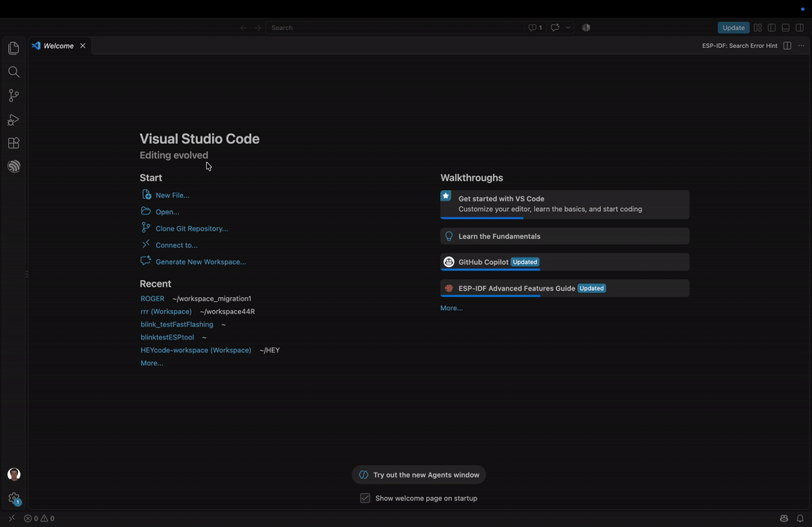Open the Search view in activity bar
The image size is (812, 527).
(14, 72)
